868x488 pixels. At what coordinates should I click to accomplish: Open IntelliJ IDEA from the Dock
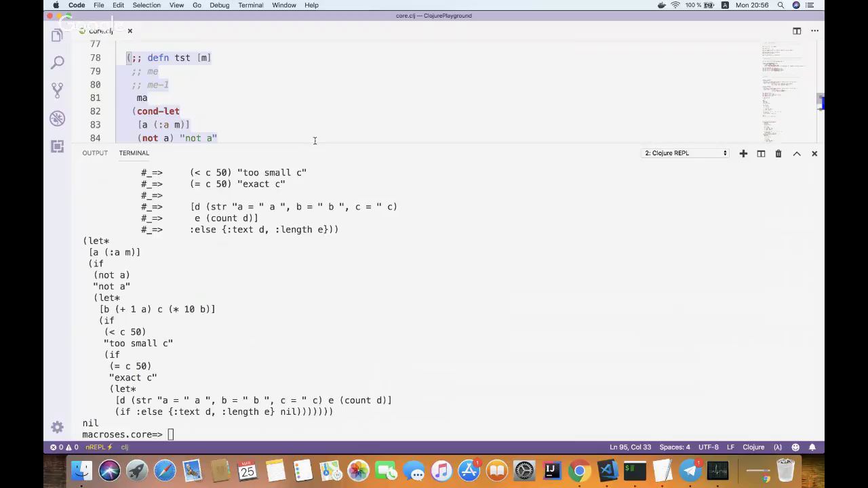tap(552, 470)
